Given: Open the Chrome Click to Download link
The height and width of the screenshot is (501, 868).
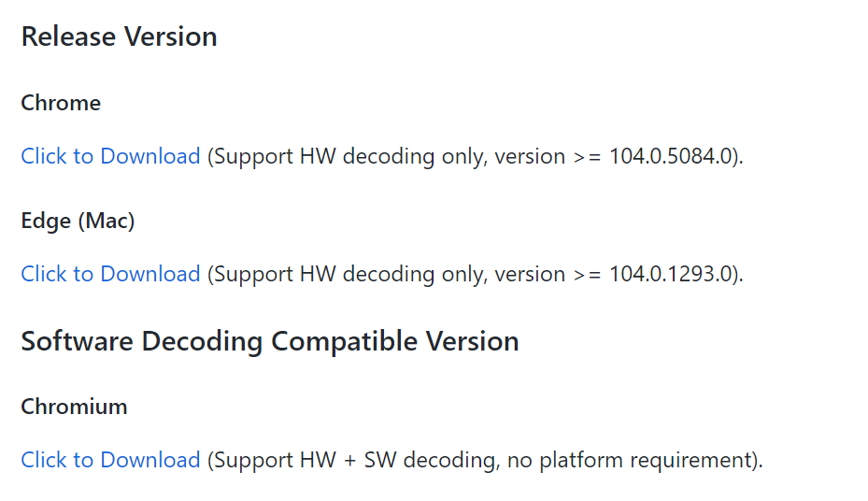Looking at the screenshot, I should pyautogui.click(x=110, y=156).
